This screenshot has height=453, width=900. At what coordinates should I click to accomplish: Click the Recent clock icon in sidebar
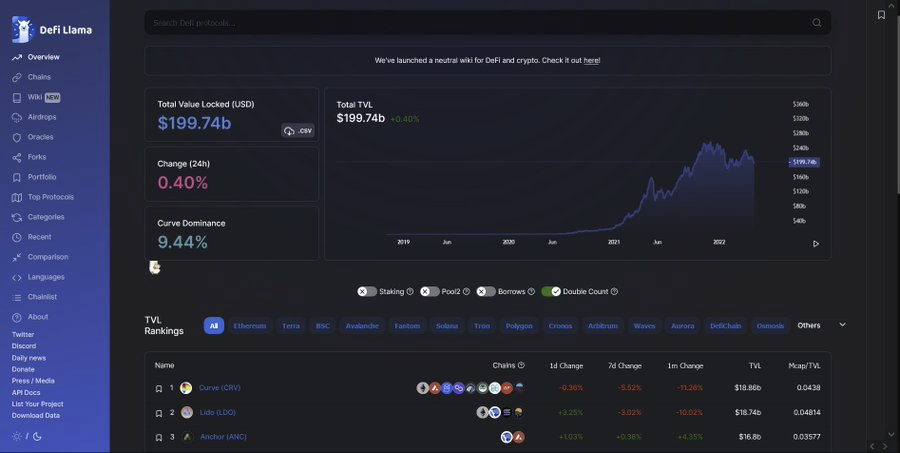(x=17, y=237)
